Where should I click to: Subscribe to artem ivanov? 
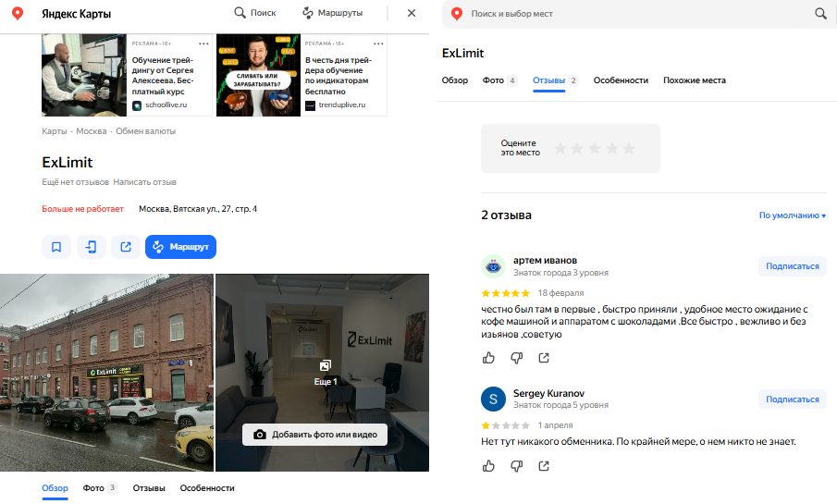[793, 266]
